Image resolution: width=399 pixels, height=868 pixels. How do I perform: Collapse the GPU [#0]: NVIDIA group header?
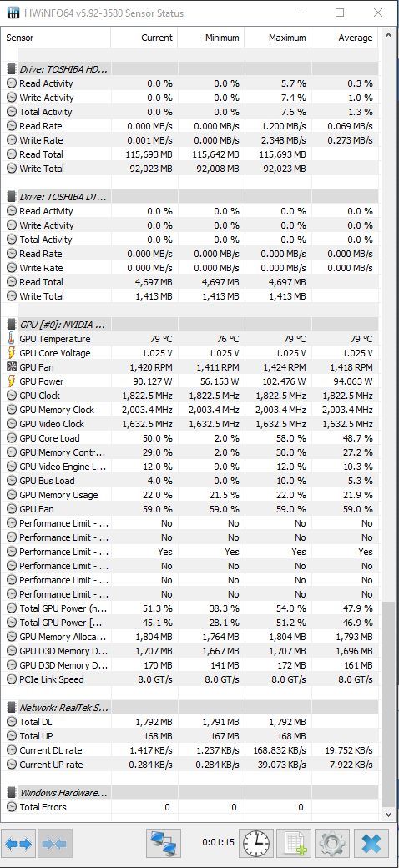tap(57, 325)
